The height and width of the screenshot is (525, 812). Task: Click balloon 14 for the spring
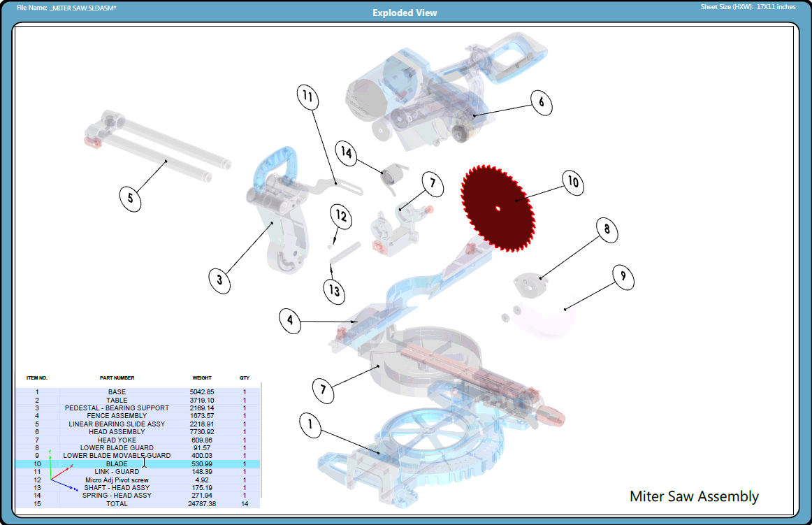tap(346, 153)
